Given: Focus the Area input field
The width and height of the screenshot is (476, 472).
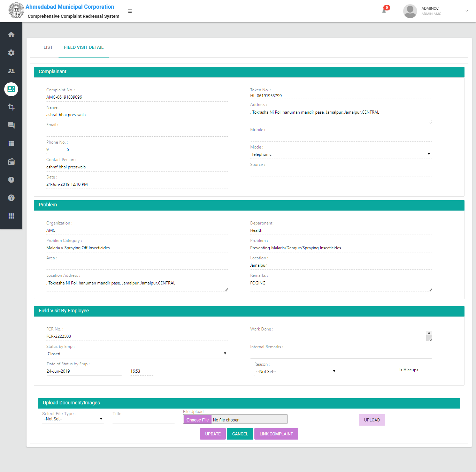Looking at the screenshot, I should pyautogui.click(x=137, y=265).
